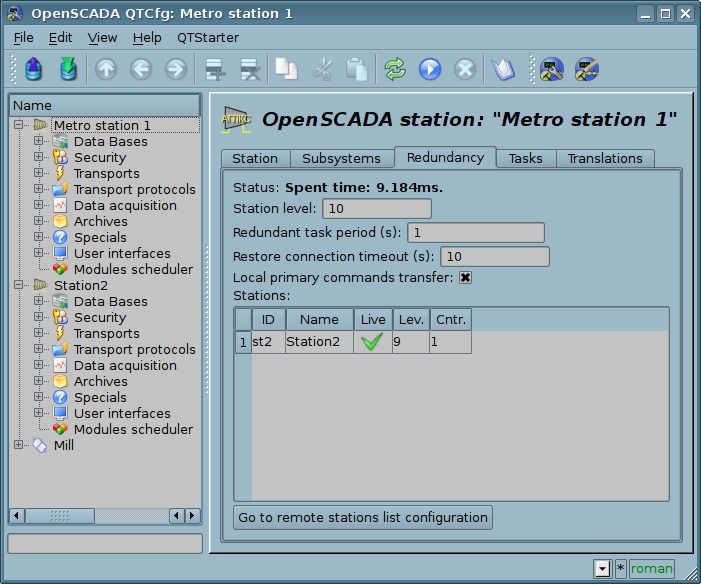
Task: Switch to the Translations tab
Action: point(605,159)
